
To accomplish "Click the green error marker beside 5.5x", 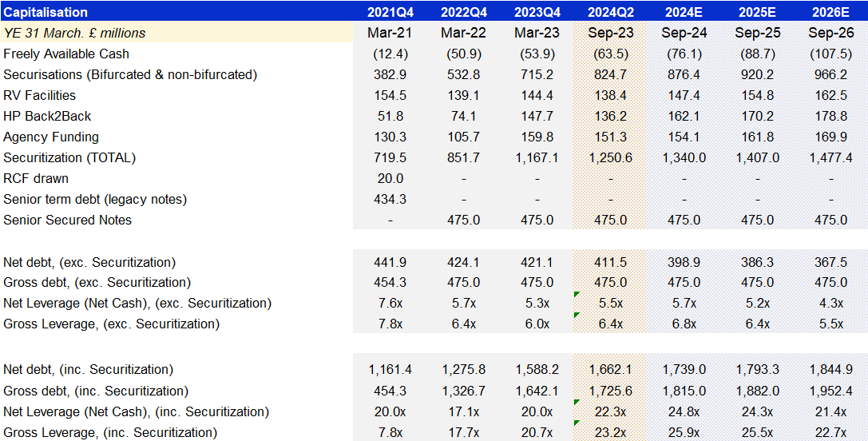I will click(x=577, y=295).
